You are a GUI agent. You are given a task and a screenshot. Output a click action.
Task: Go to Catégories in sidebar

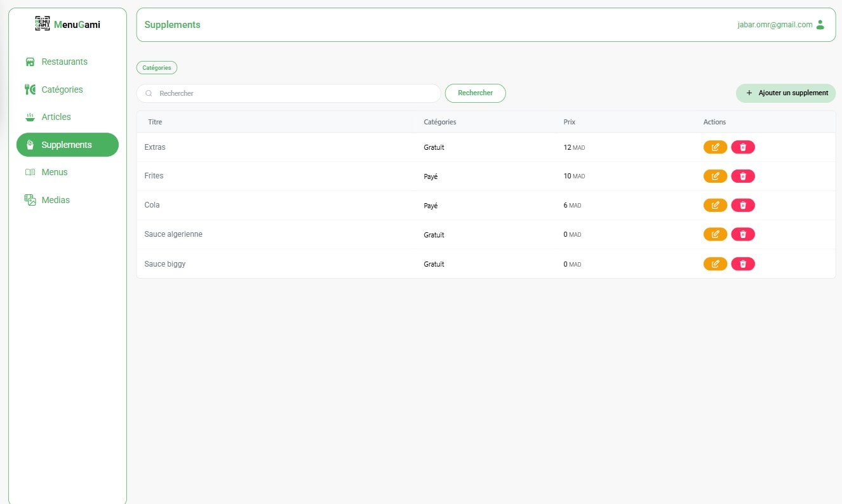pyautogui.click(x=62, y=90)
